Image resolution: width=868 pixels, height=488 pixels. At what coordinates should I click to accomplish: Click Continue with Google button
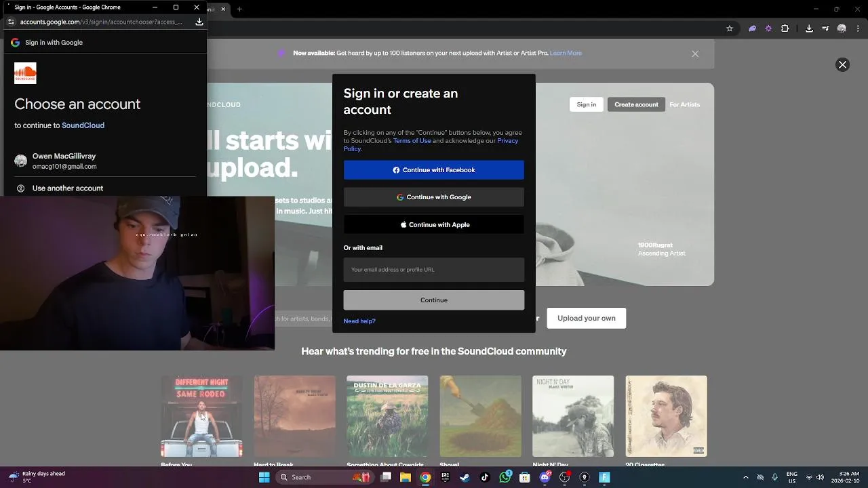tap(434, 197)
